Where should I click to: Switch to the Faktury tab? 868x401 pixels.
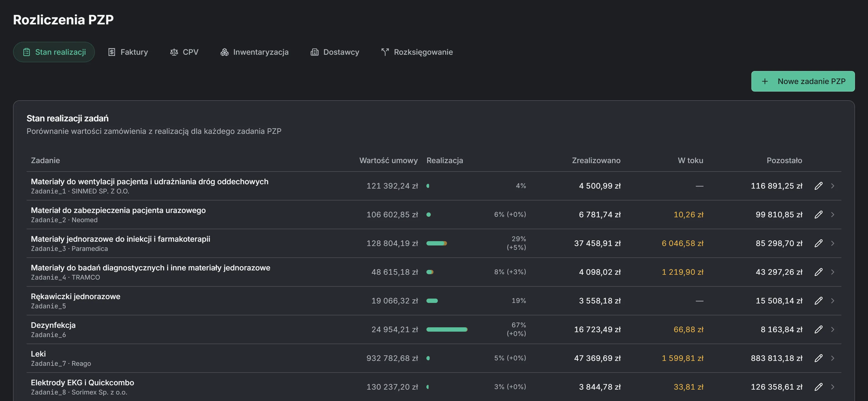pos(128,52)
